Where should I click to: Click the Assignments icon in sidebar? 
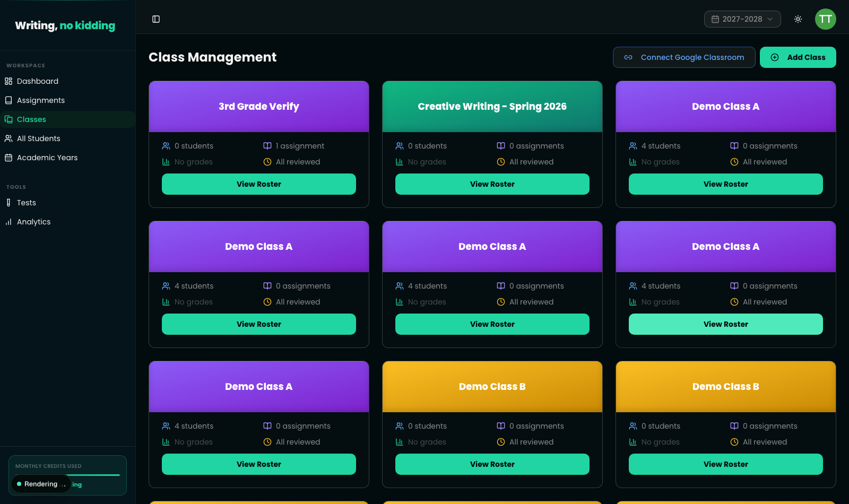pos(8,100)
